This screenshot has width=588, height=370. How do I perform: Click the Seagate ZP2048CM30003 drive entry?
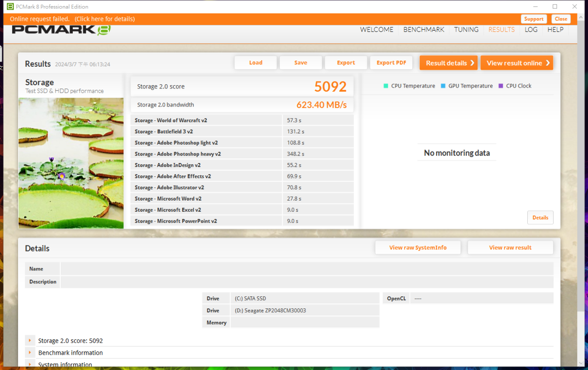tap(305, 310)
